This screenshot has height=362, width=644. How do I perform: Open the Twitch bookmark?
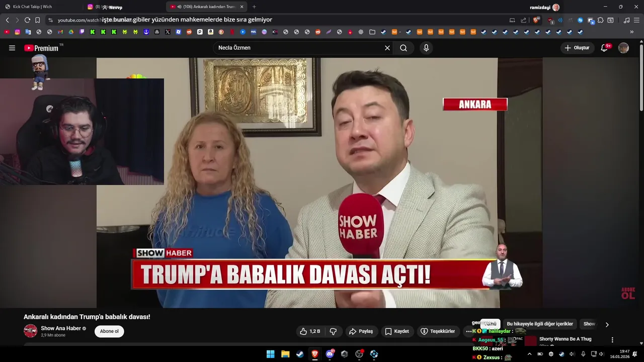82,32
